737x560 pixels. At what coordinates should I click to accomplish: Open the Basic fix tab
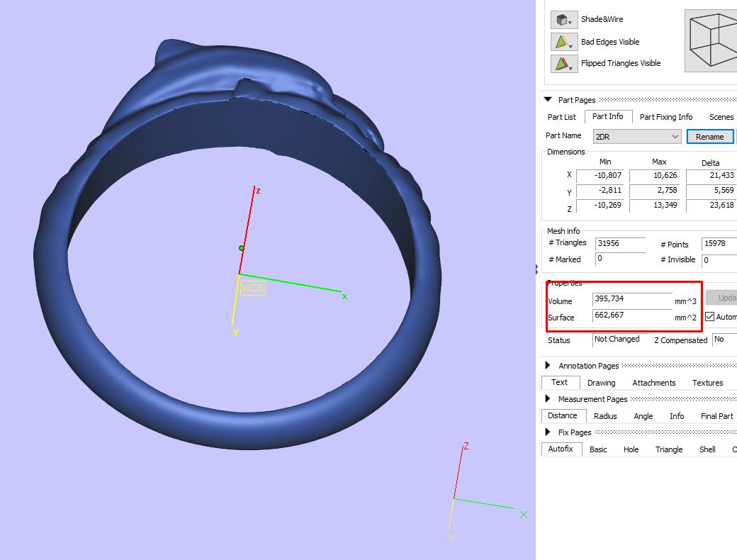pos(598,449)
